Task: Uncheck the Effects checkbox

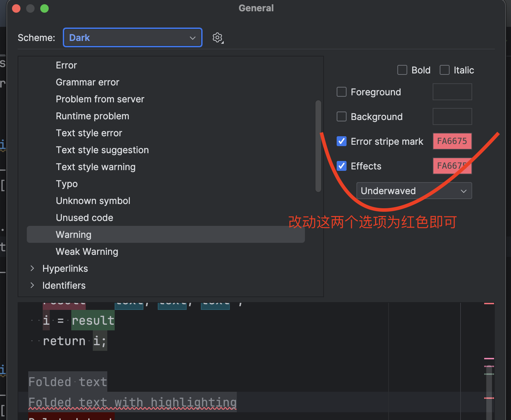Action: click(x=342, y=166)
